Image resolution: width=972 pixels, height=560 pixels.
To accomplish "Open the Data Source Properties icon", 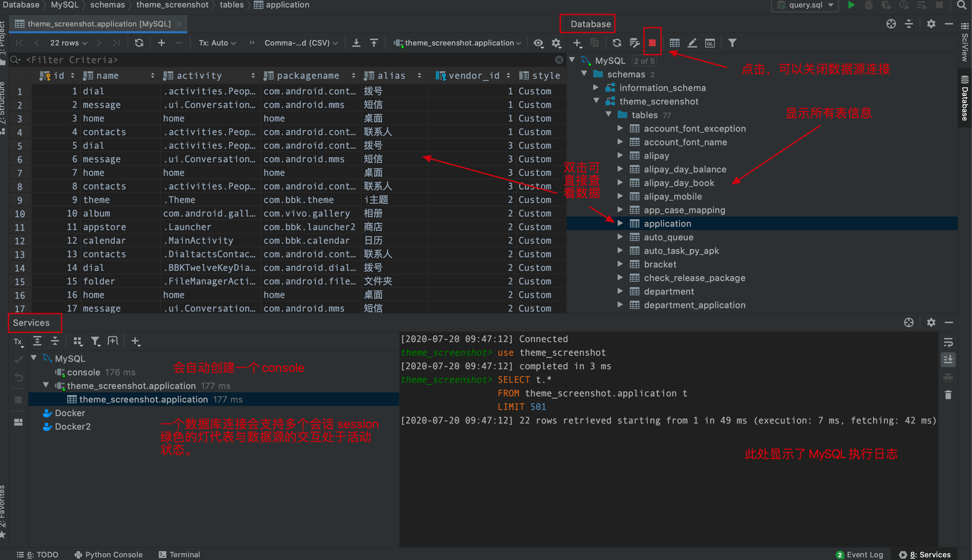I will [634, 43].
